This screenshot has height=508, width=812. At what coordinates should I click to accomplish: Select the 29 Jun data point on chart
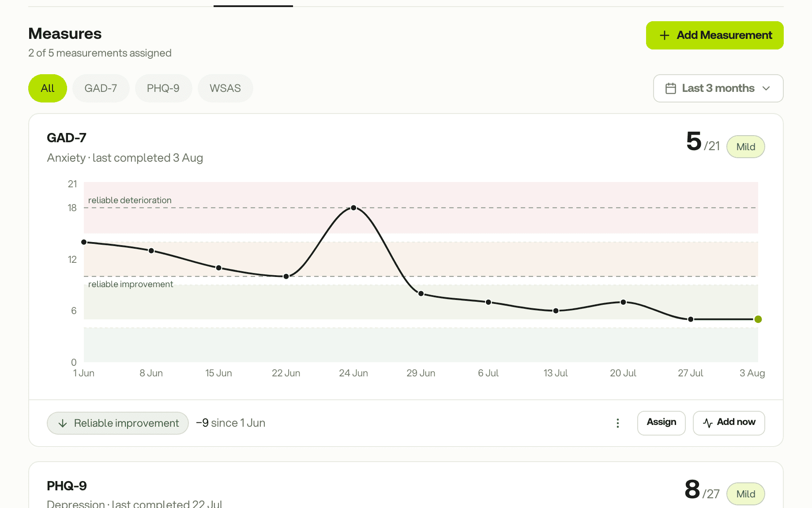point(421,294)
